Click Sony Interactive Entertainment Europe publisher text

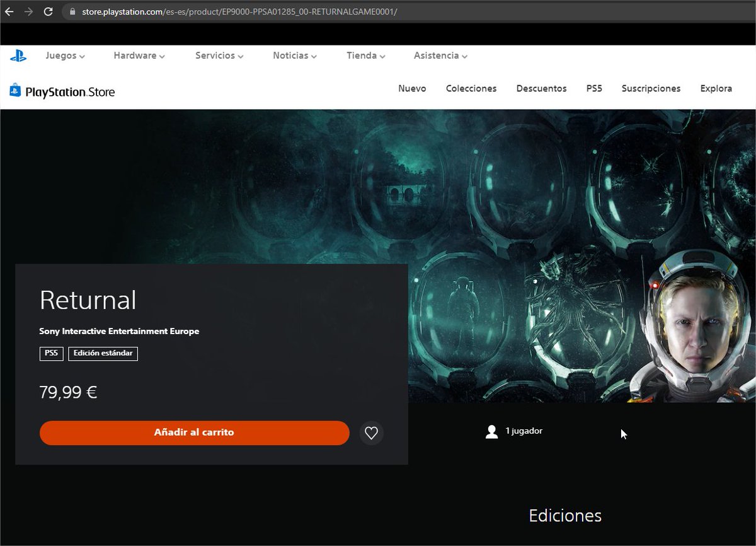(x=119, y=331)
